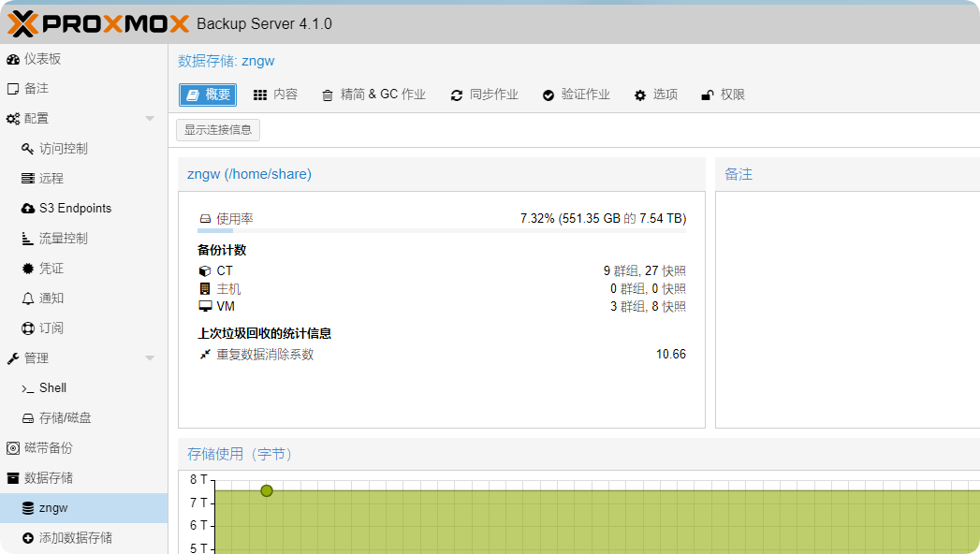Open 仪表板 dashboard in sidebar
The width and height of the screenshot is (980, 554).
42,59
